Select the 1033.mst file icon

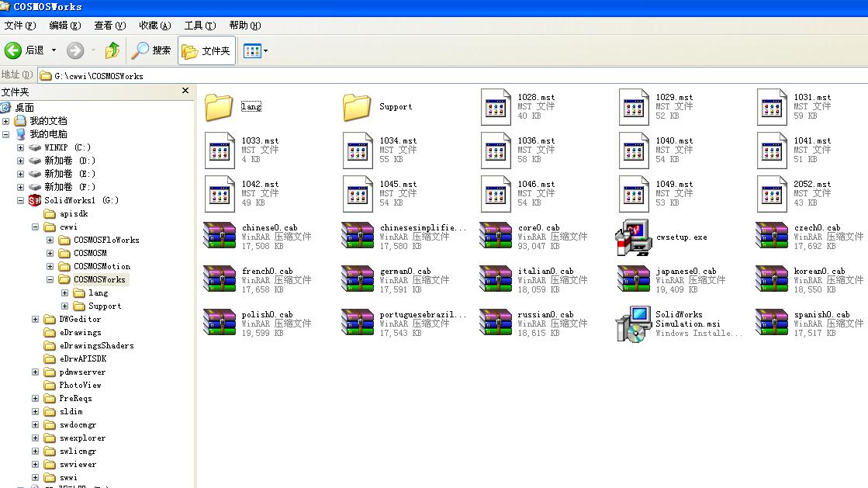click(220, 150)
